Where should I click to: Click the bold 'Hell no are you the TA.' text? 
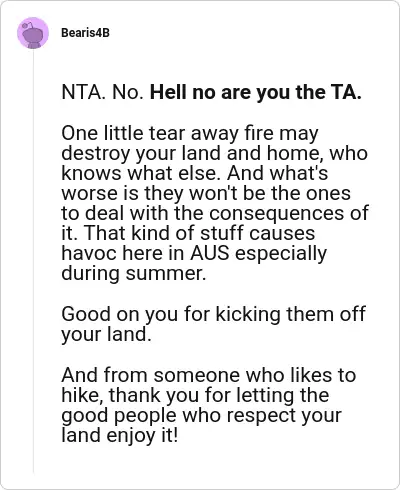[x=256, y=92]
